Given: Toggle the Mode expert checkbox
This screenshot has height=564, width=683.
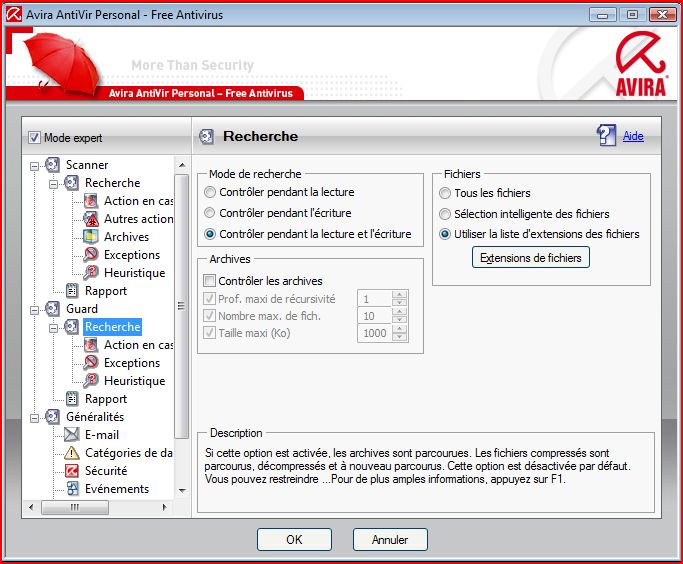Looking at the screenshot, I should (34, 138).
